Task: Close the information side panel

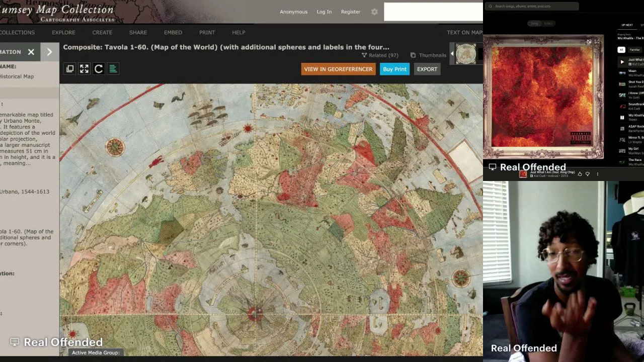Action: pos(31,52)
